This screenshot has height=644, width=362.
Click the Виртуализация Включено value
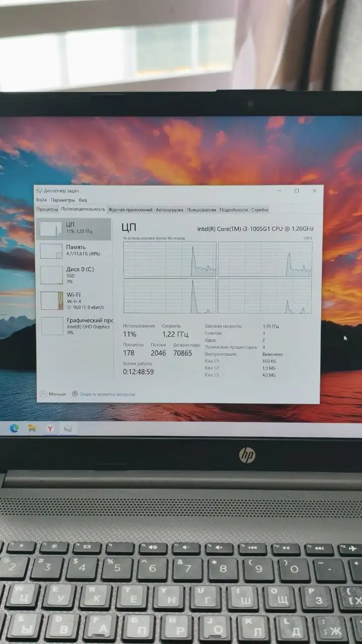(273, 354)
